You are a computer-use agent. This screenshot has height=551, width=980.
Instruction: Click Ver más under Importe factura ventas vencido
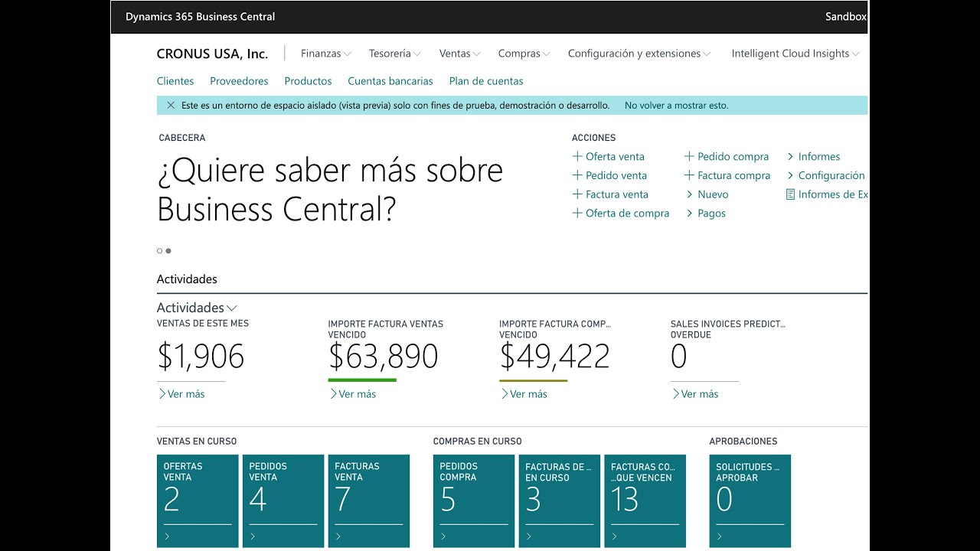point(353,394)
